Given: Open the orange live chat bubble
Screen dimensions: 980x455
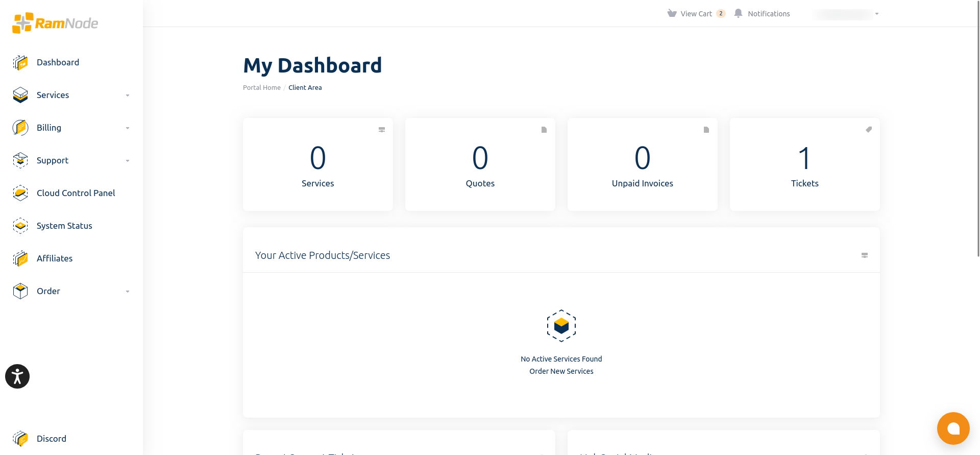Looking at the screenshot, I should point(953,428).
